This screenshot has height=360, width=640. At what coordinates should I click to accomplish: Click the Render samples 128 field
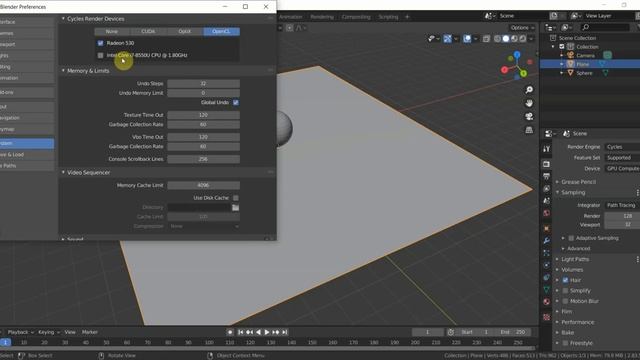(x=622, y=216)
